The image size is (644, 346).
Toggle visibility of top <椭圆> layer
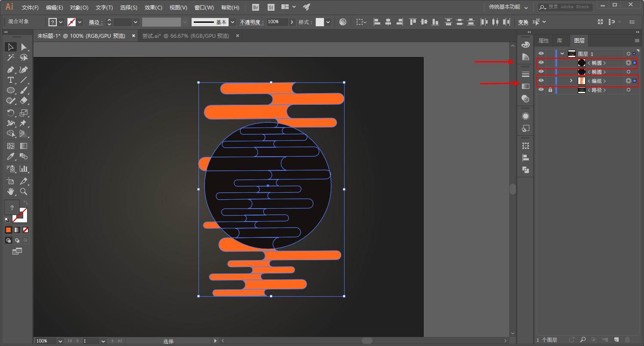click(541, 63)
